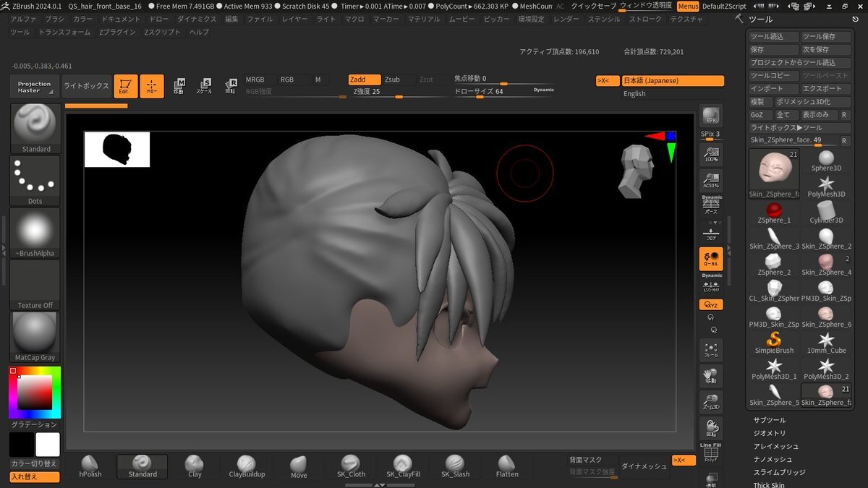Pick the hPolish brush
Screen dimensions: 868x488
(x=90, y=466)
